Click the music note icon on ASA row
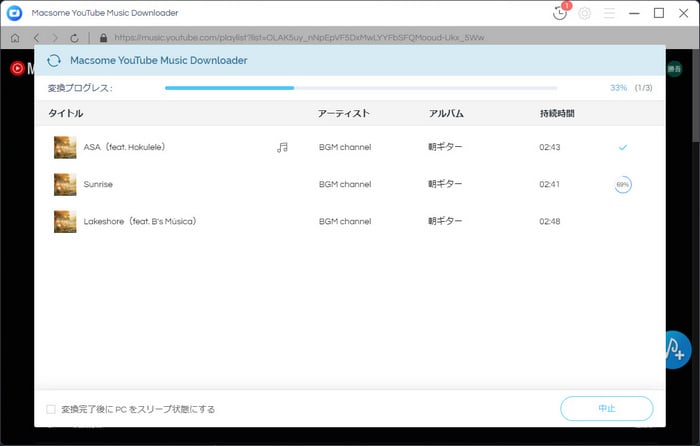This screenshot has width=700, height=446. (x=282, y=147)
